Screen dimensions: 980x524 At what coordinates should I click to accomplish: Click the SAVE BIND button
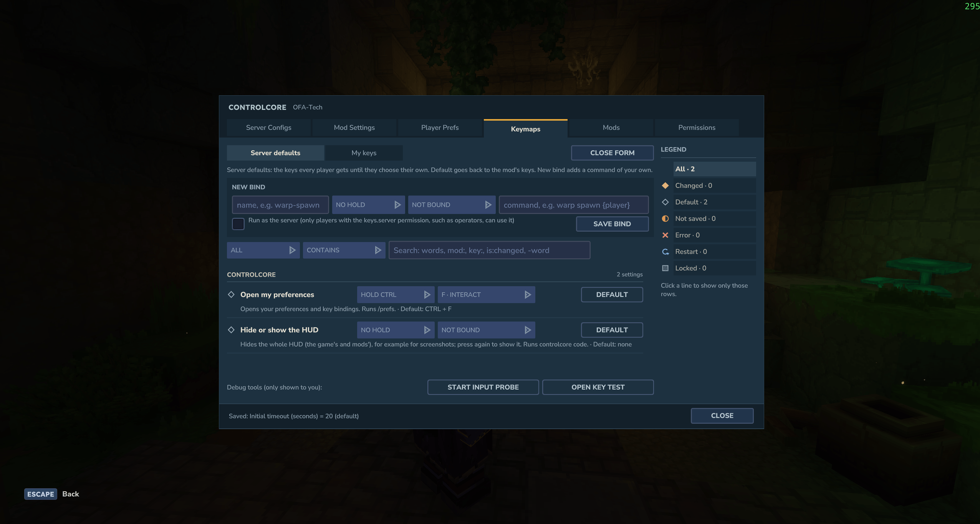pos(612,224)
